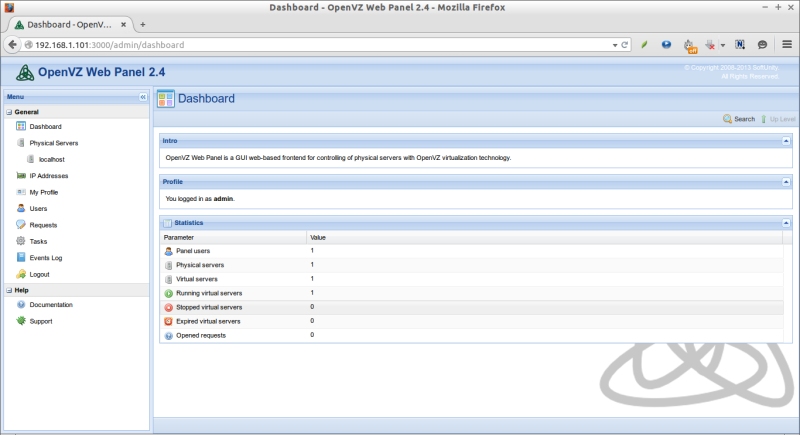Click the Opened requests icon
800x435 pixels.
coord(168,336)
